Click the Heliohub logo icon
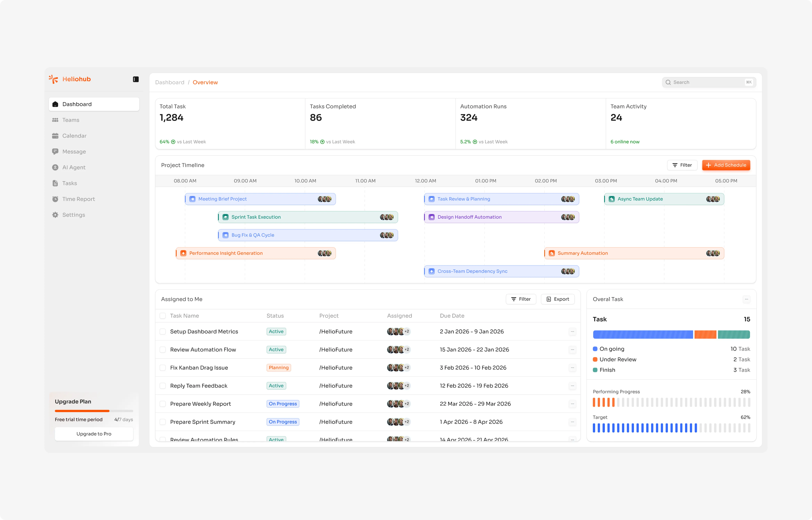 [x=53, y=79]
